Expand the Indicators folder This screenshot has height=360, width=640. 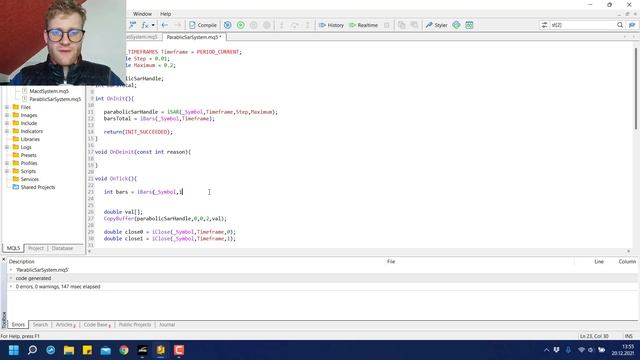[7, 131]
